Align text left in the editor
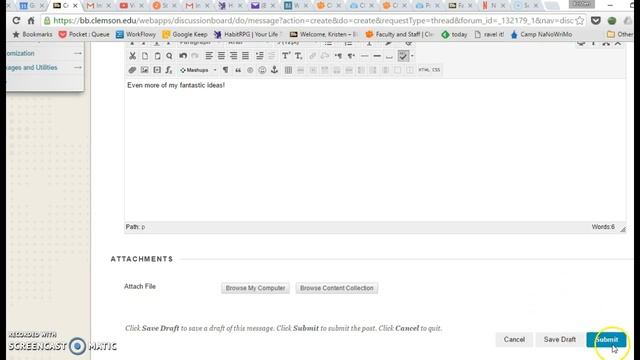 (209, 56)
